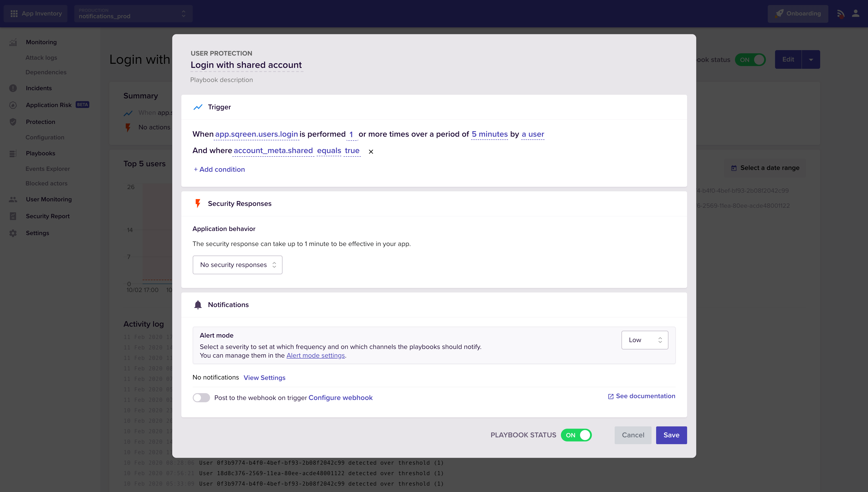Click the Protection shield icon

click(x=13, y=122)
